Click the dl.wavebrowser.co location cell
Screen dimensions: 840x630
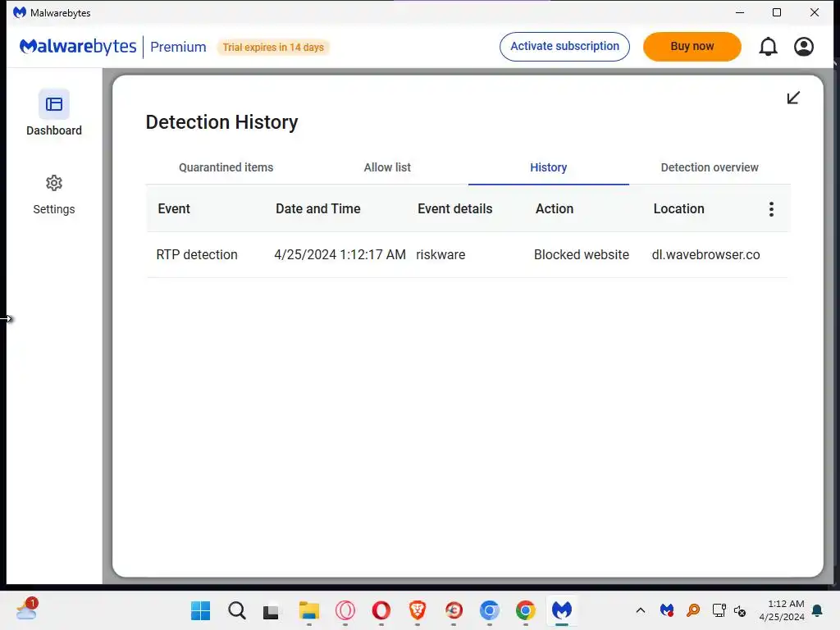point(705,254)
